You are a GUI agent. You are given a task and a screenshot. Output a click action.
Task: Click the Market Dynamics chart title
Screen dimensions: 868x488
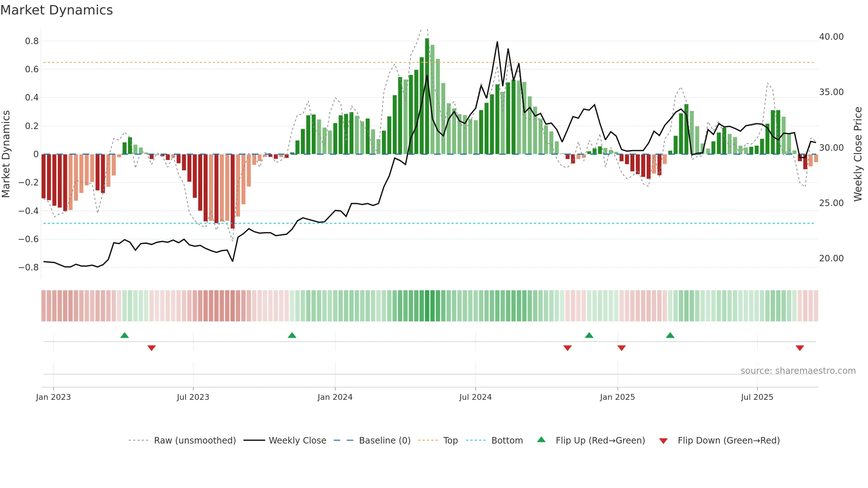[x=56, y=10]
